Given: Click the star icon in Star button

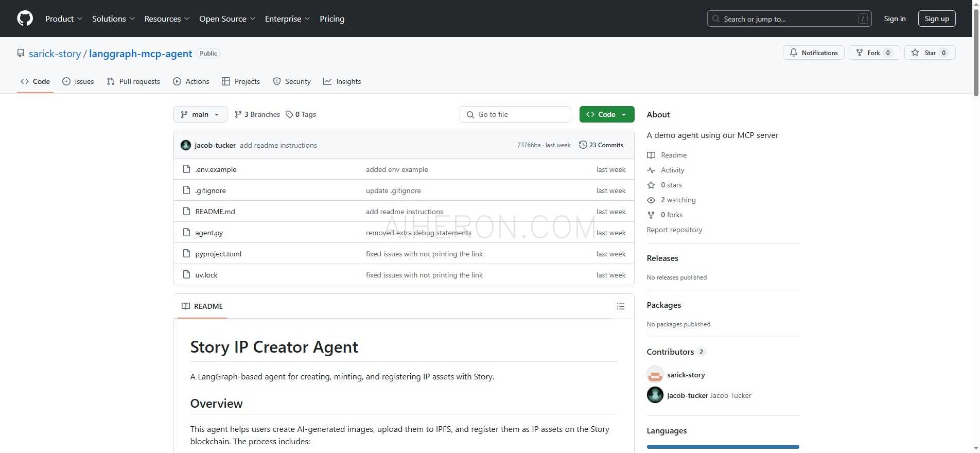Looking at the screenshot, I should coord(915,53).
